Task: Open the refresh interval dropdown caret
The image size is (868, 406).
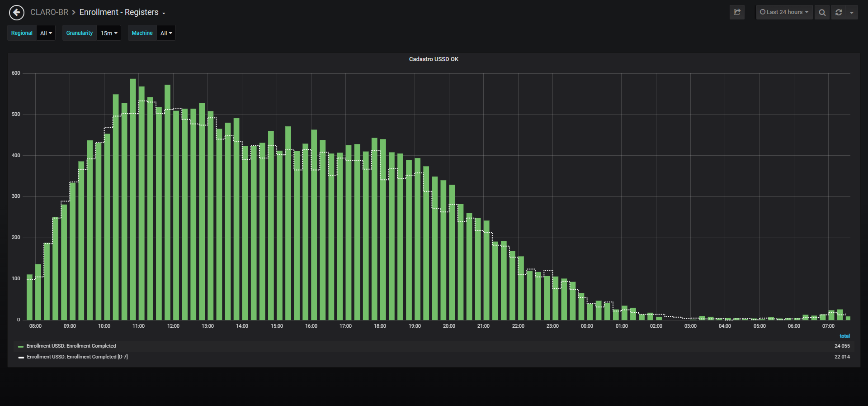Action: coord(852,12)
